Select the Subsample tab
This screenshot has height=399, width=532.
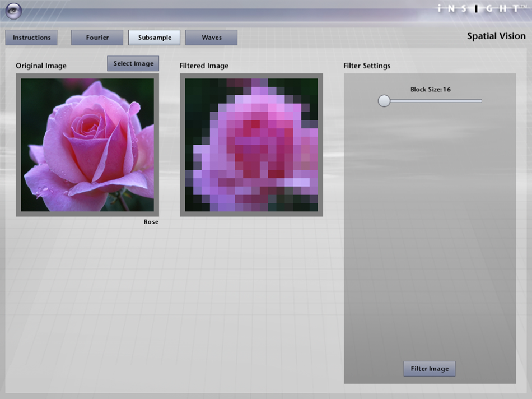155,38
